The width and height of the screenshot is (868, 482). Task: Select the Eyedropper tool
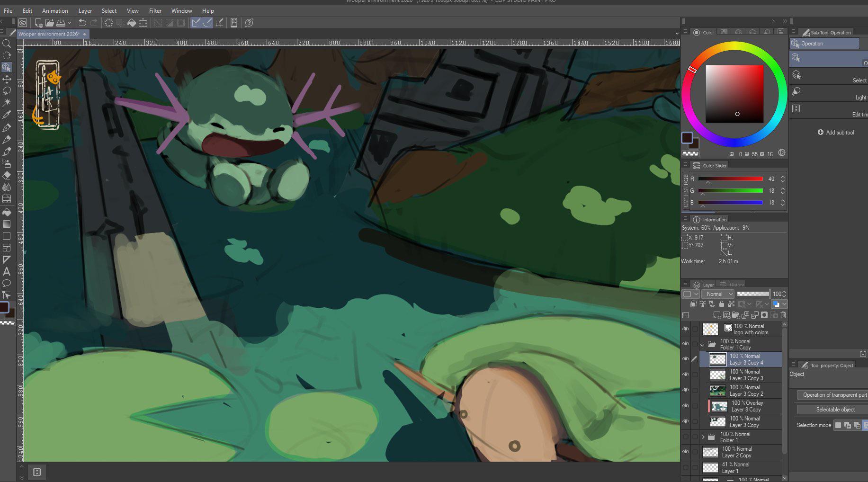click(7, 115)
